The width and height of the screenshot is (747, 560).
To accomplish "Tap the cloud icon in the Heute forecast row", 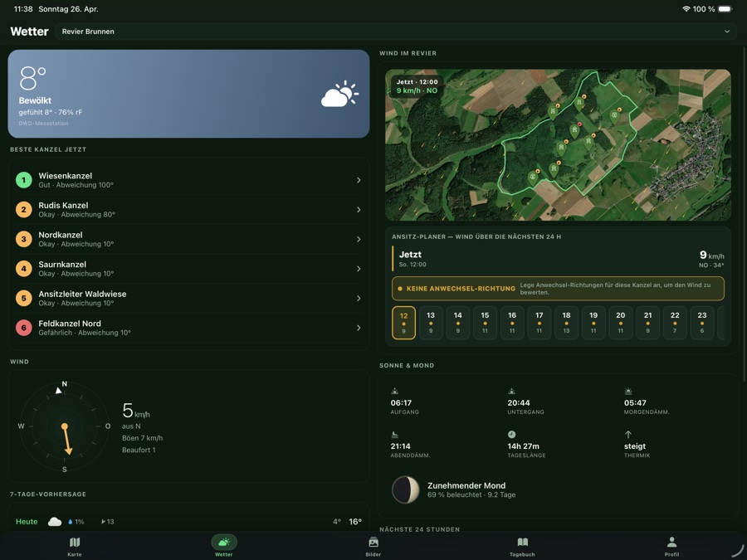I will (55, 522).
